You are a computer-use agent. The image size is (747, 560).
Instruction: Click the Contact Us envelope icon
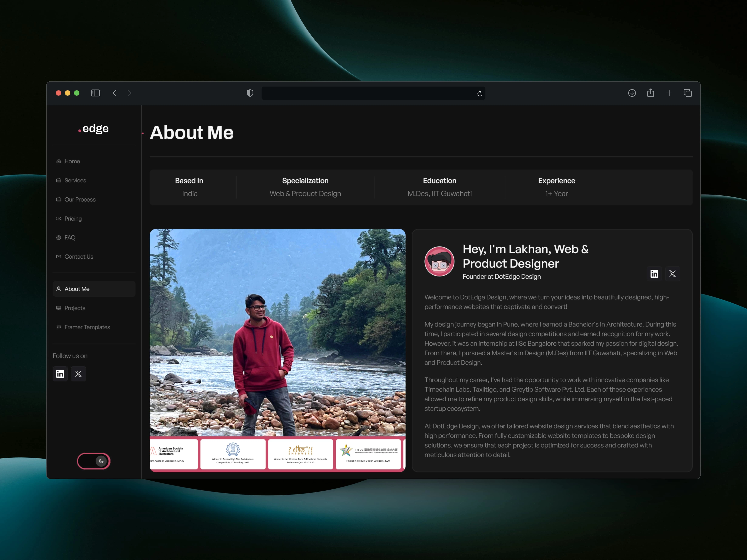click(x=58, y=257)
